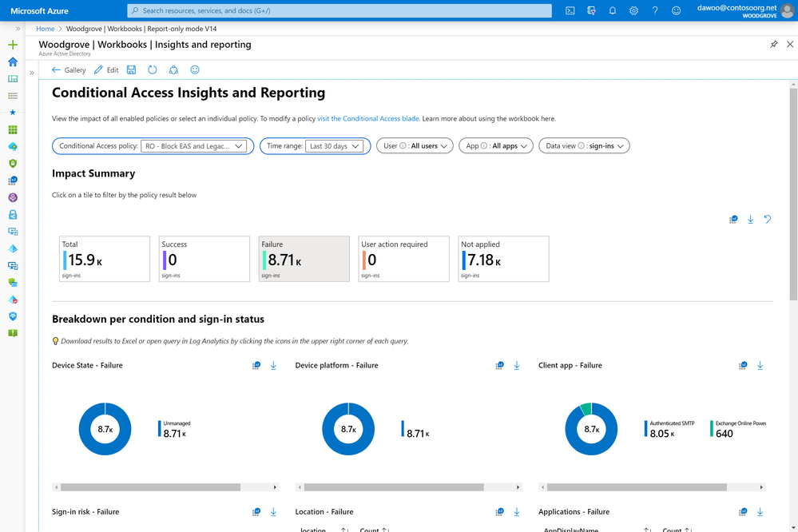This screenshot has height=532, width=798.
Task: Open Cloud Shell from the top bar
Action: coord(570,10)
